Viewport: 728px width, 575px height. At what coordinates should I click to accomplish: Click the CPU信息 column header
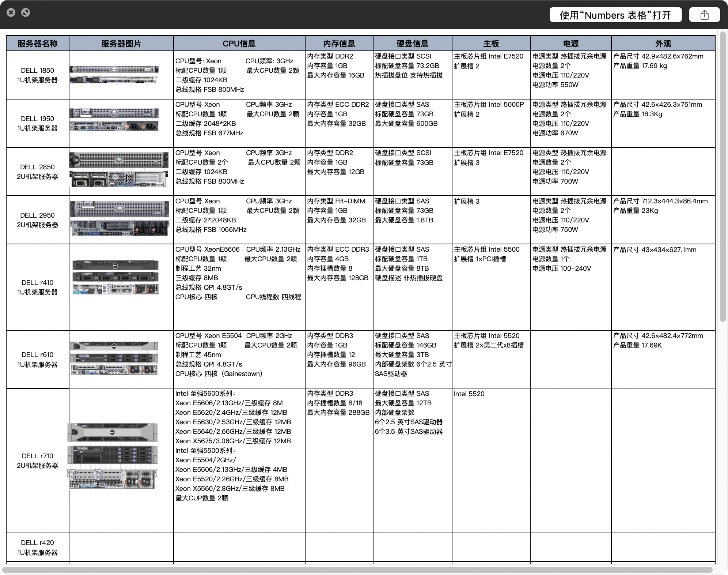(x=239, y=44)
